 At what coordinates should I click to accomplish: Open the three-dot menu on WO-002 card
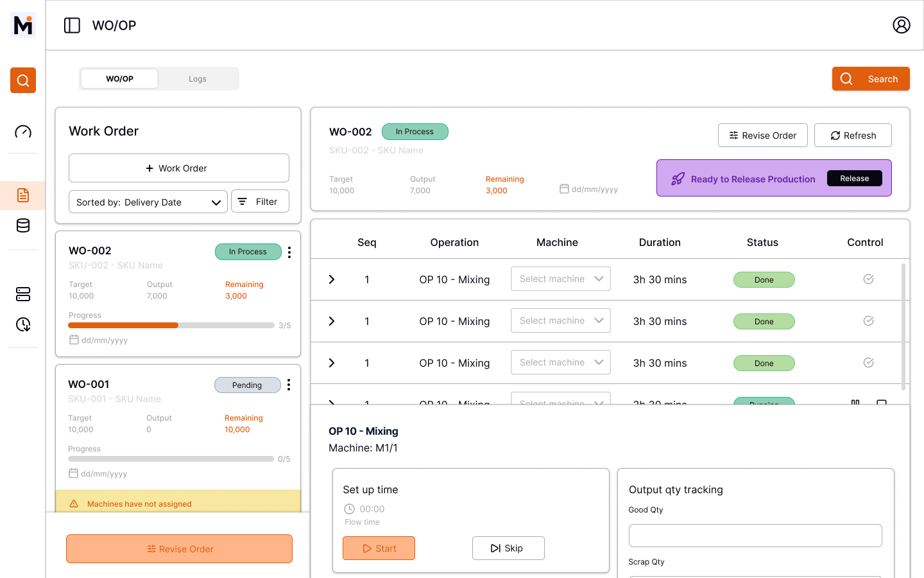(289, 252)
